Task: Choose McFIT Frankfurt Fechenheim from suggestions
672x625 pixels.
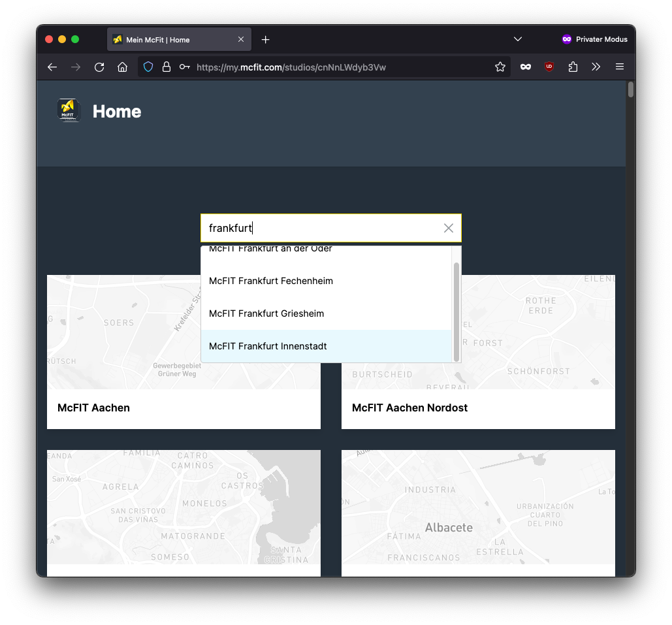Action: coord(326,281)
